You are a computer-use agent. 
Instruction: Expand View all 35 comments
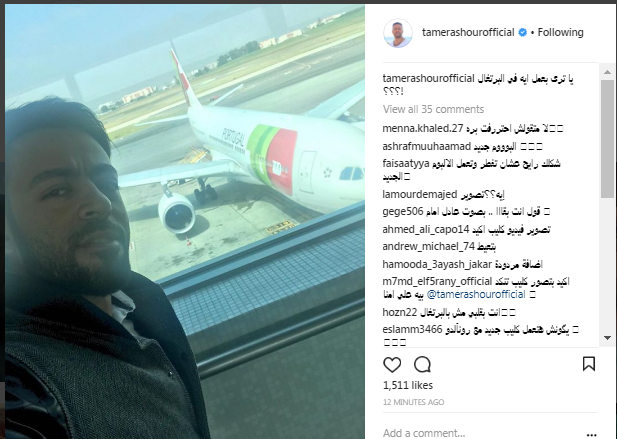(x=433, y=109)
